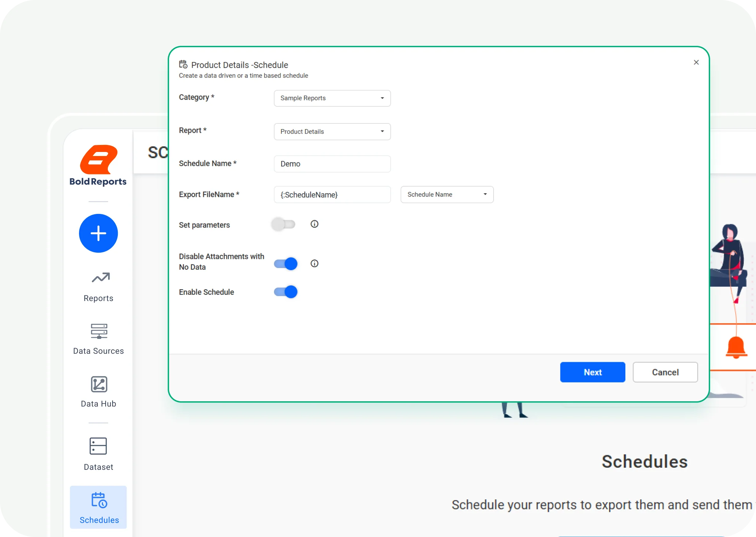This screenshot has width=756, height=537.
Task: Enable the Set parameters toggle
Action: tap(284, 224)
